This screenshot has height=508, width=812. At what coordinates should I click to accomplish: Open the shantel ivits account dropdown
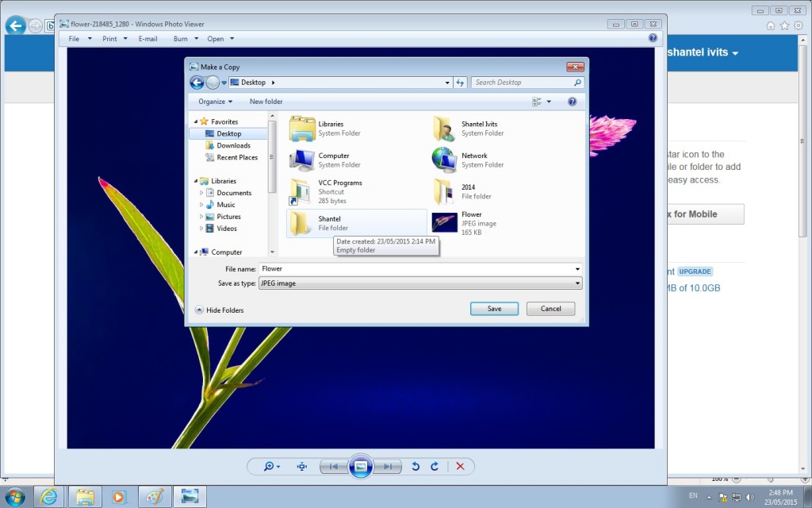tap(703, 52)
